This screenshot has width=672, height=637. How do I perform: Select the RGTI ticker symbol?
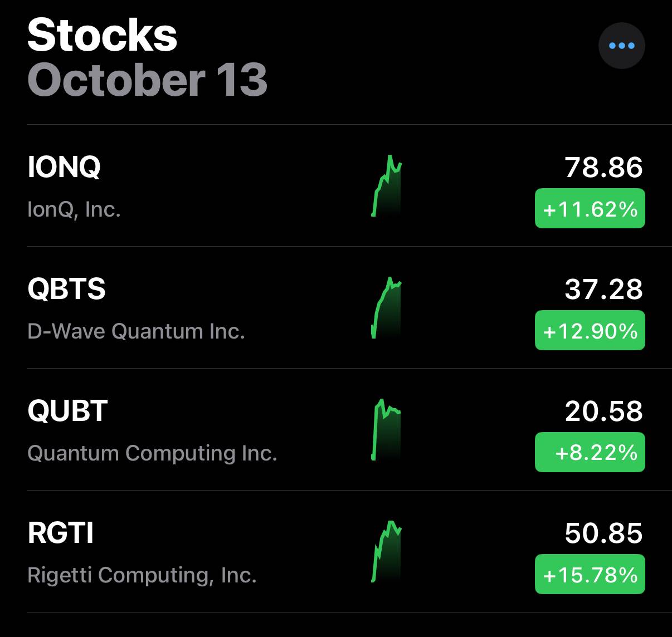point(61,532)
